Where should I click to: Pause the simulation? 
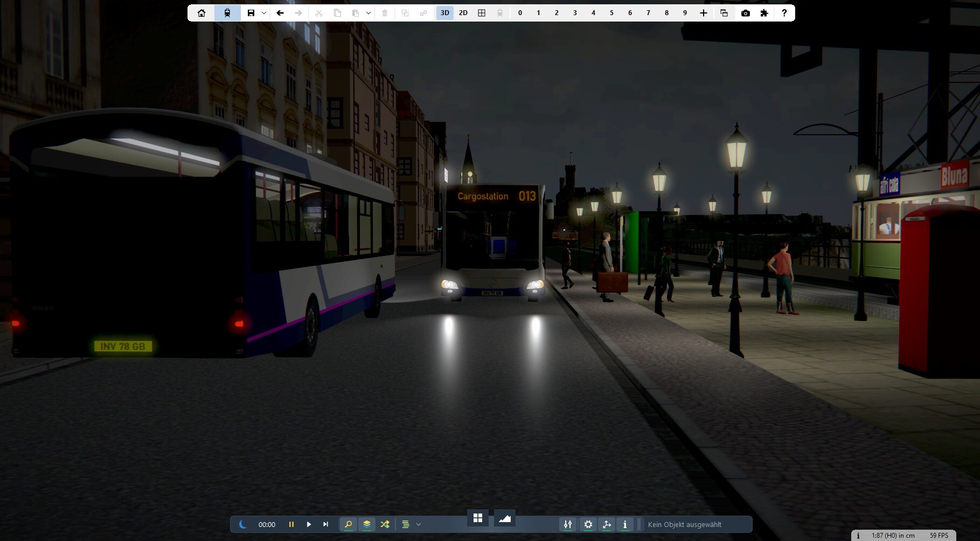(x=291, y=524)
